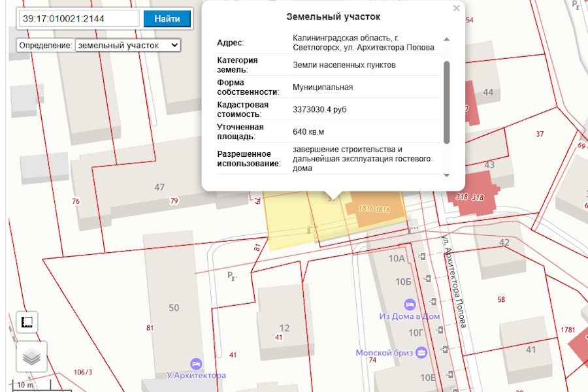Click the Морской бриз label
This screenshot has height=392, width=588.
(x=384, y=353)
